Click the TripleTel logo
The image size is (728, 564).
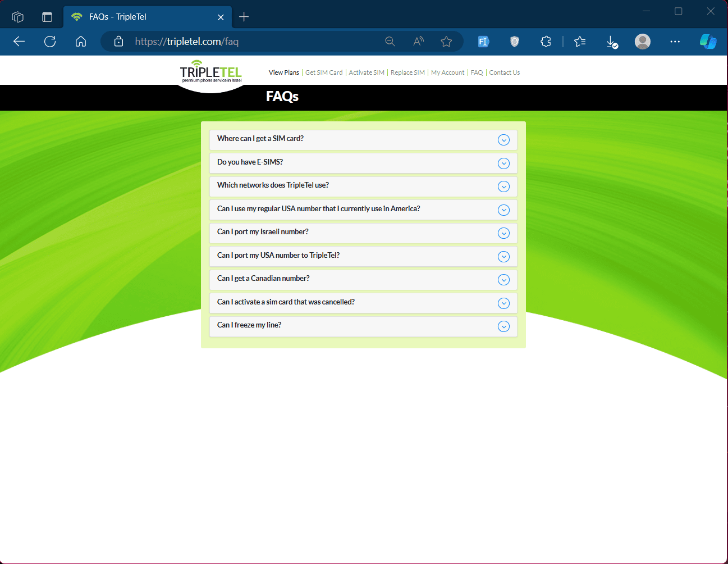click(x=211, y=73)
